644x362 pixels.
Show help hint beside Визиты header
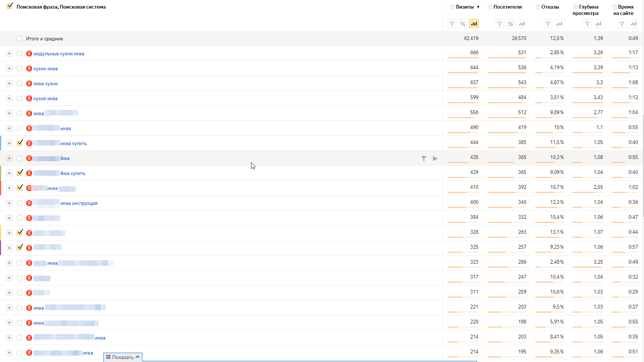point(453,7)
